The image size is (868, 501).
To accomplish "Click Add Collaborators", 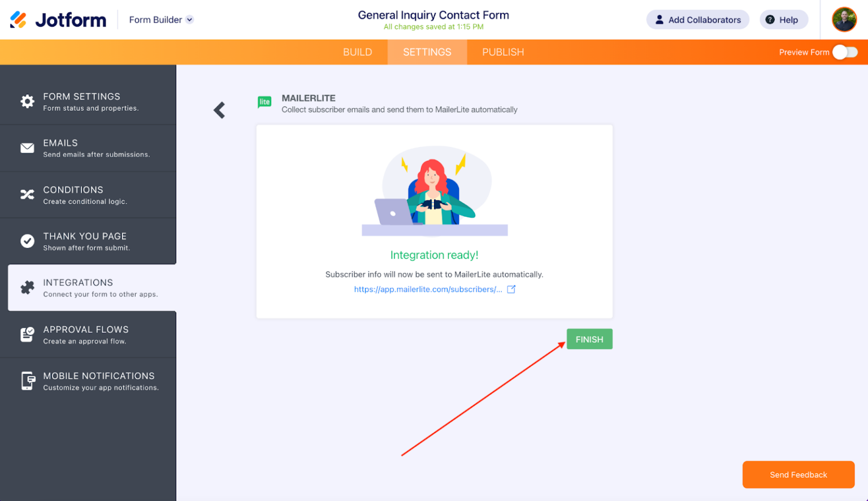I will tap(697, 19).
